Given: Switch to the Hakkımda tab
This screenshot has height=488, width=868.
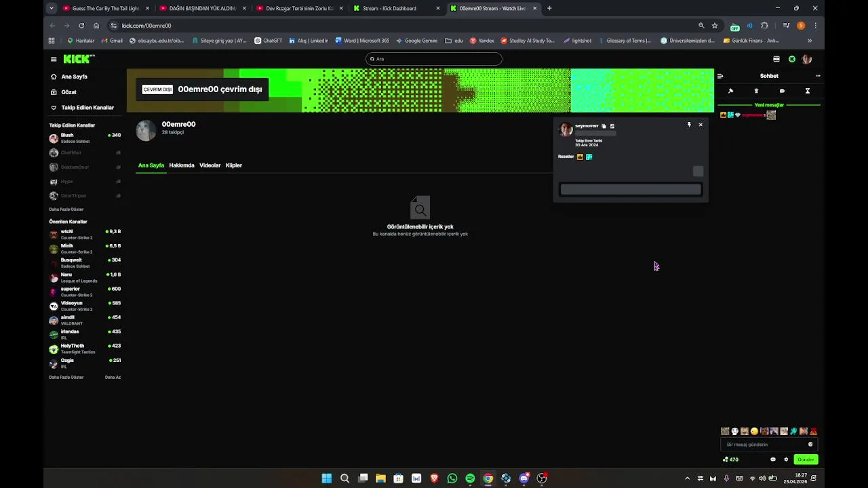Looking at the screenshot, I should pyautogui.click(x=182, y=165).
